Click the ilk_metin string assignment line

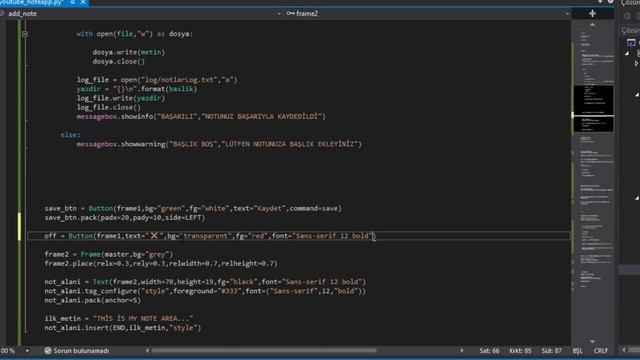pyautogui.click(x=119, y=319)
